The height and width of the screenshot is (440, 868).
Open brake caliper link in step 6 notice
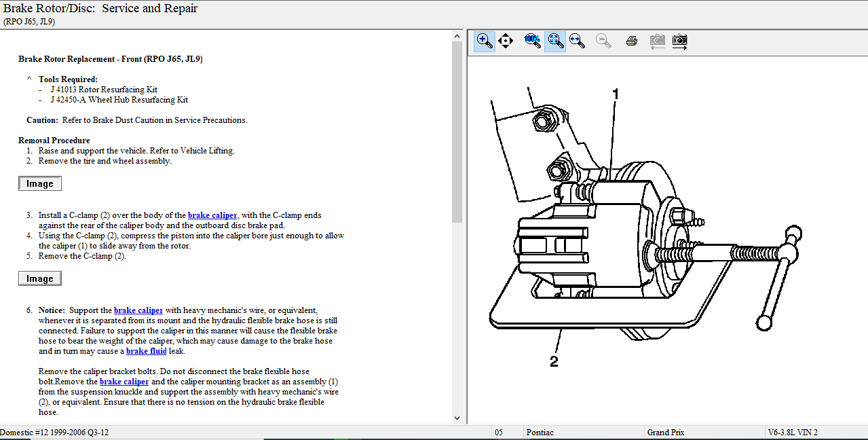point(138,310)
